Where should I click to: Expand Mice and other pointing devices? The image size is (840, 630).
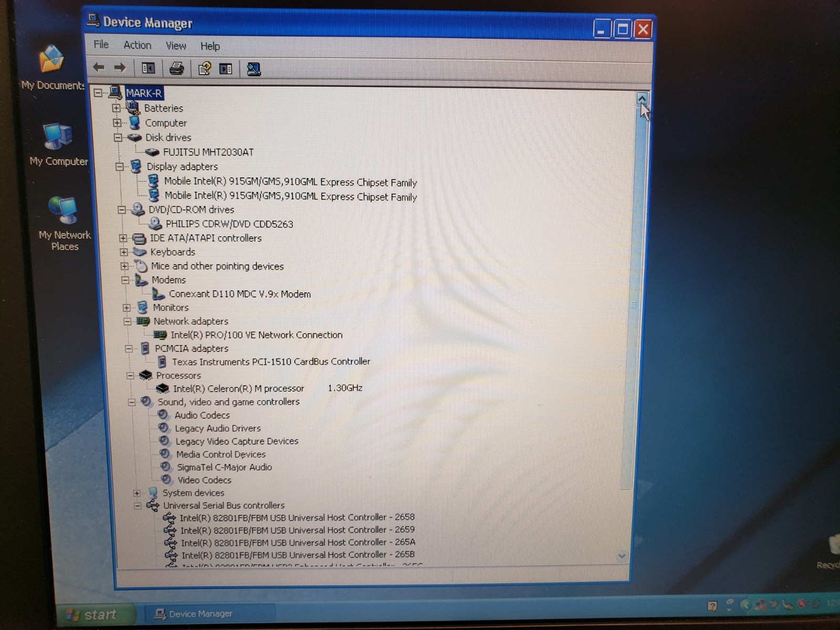[124, 266]
